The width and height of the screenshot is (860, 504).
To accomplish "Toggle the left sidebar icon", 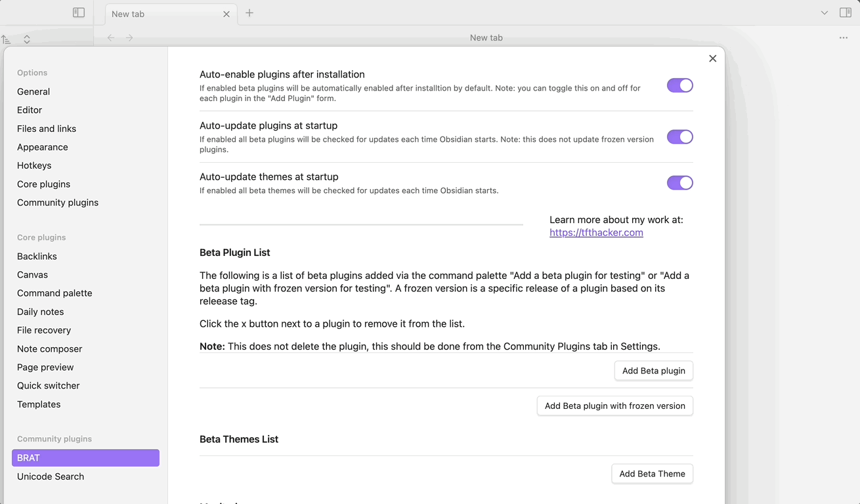I will [79, 12].
